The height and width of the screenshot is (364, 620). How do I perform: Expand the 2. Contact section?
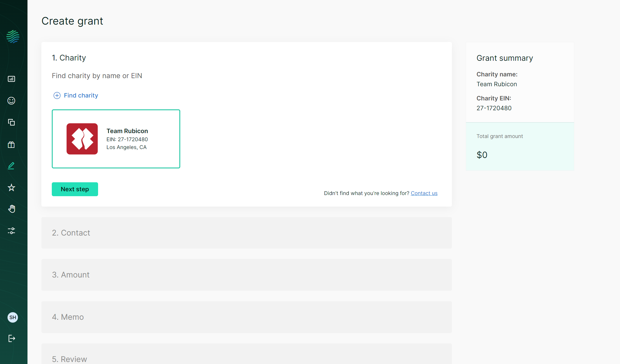pos(246,233)
